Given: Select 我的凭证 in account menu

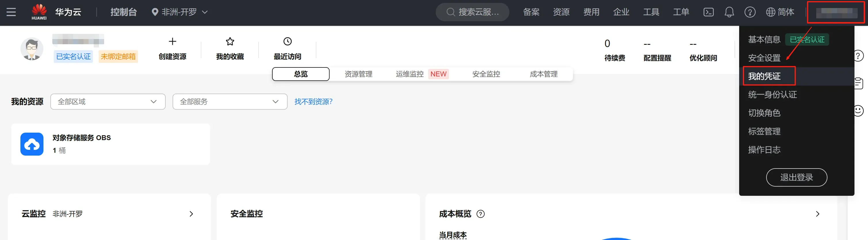Looking at the screenshot, I should click(764, 76).
